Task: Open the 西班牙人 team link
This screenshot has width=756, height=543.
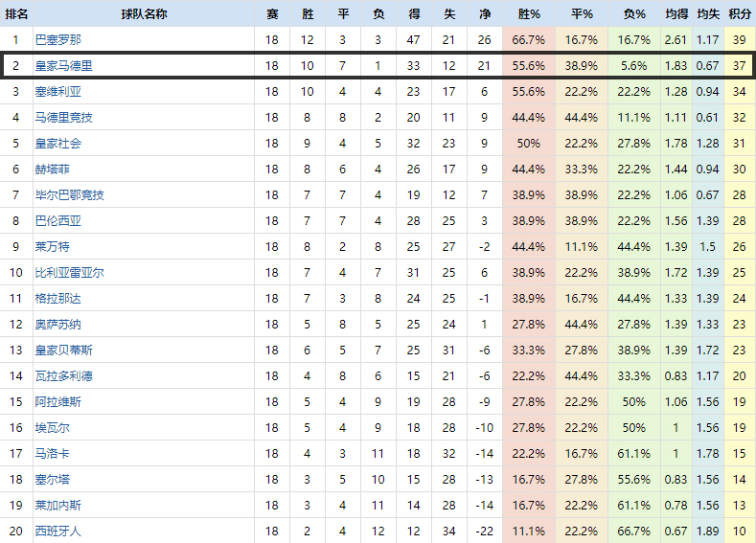Action: point(57,530)
